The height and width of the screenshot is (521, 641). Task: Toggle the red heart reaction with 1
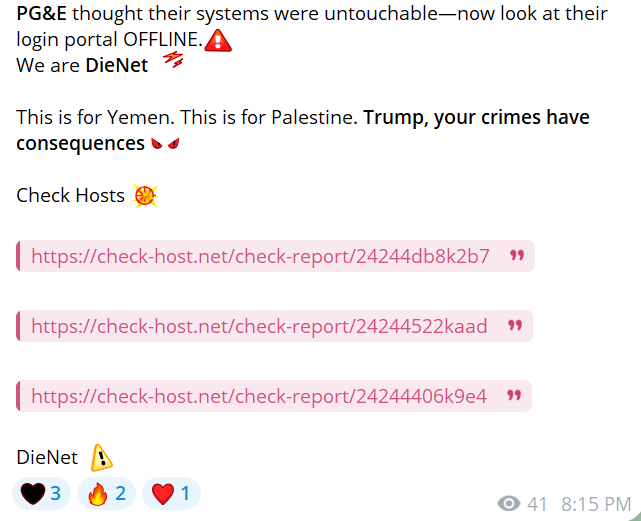172,493
